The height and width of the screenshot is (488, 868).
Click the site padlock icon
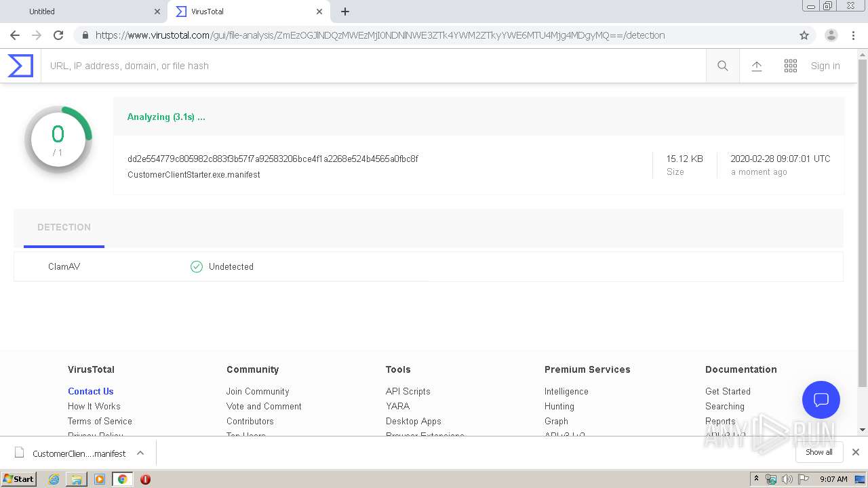point(85,35)
